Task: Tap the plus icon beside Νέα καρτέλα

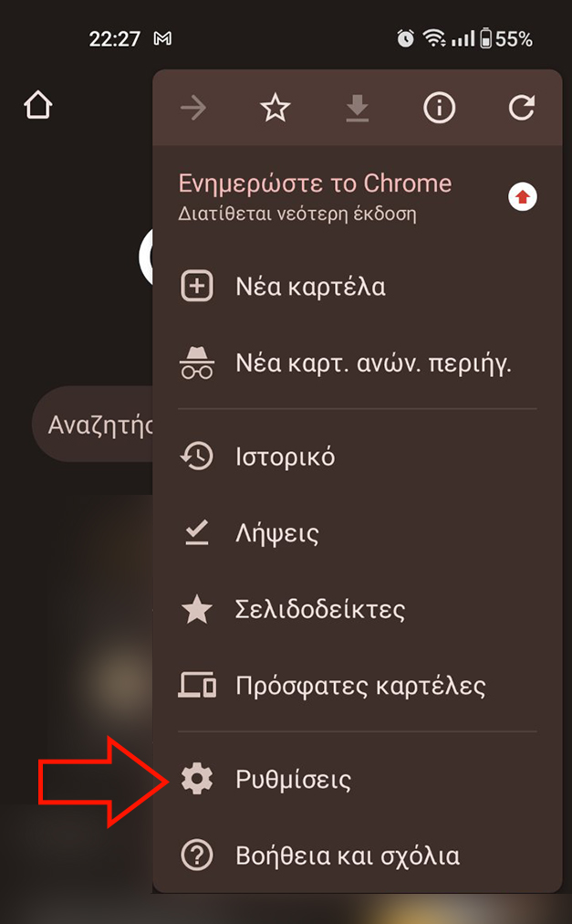Action: coord(196,287)
